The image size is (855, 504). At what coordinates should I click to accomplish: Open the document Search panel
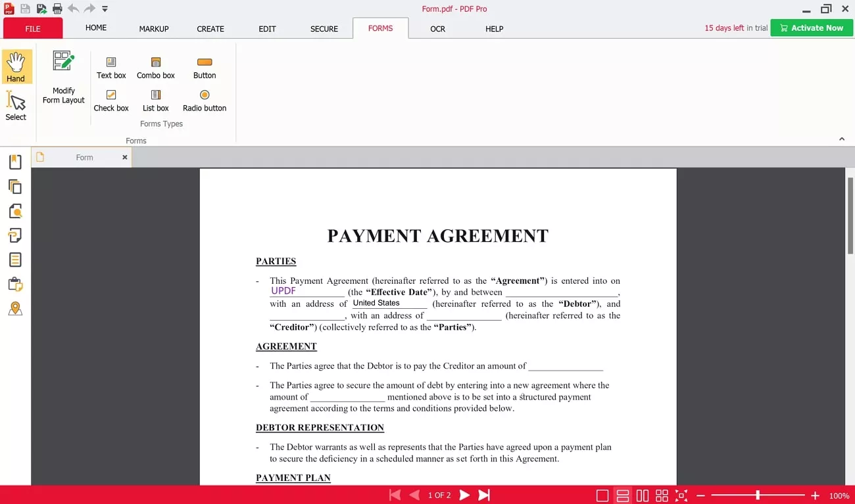click(x=16, y=211)
